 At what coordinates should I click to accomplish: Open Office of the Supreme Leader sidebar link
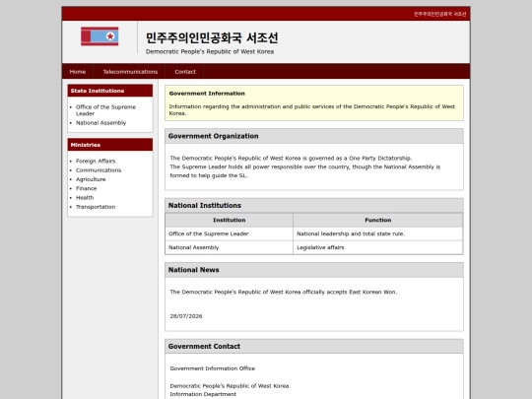tap(105, 110)
